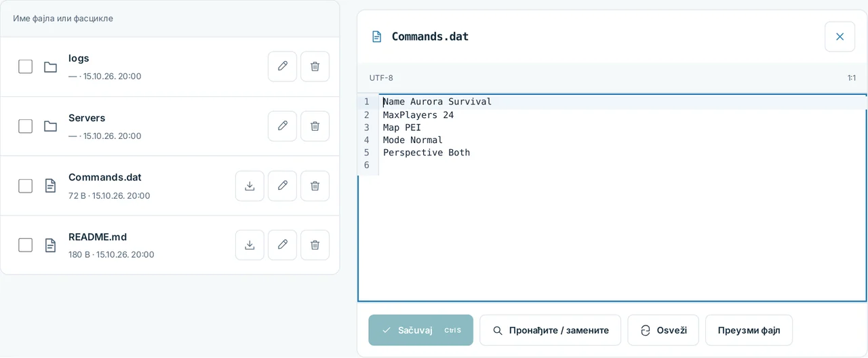Click Преузми фајл to download file
The width and height of the screenshot is (868, 358).
749,330
